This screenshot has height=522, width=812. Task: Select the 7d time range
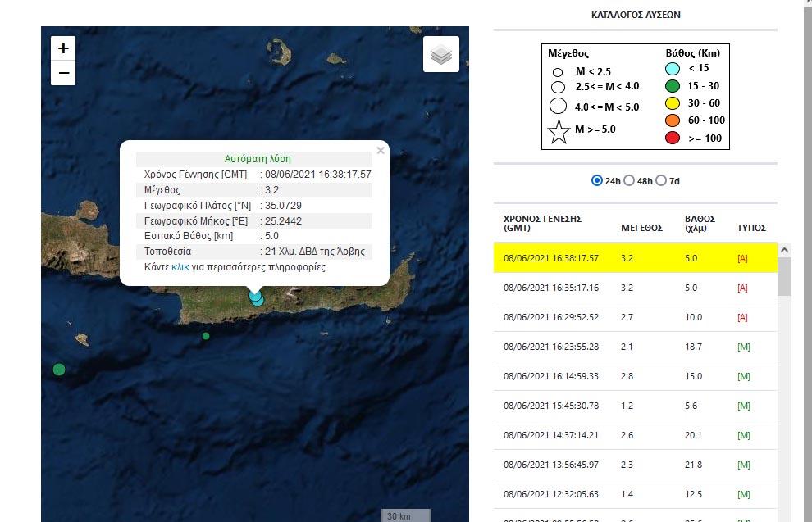(x=663, y=180)
